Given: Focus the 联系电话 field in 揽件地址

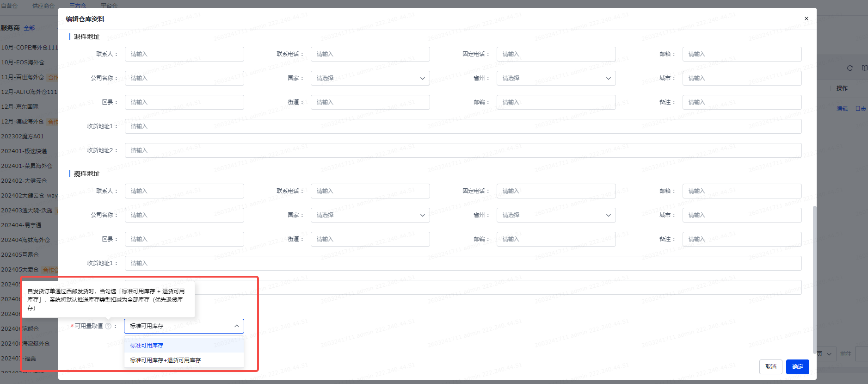Looking at the screenshot, I should [x=370, y=191].
